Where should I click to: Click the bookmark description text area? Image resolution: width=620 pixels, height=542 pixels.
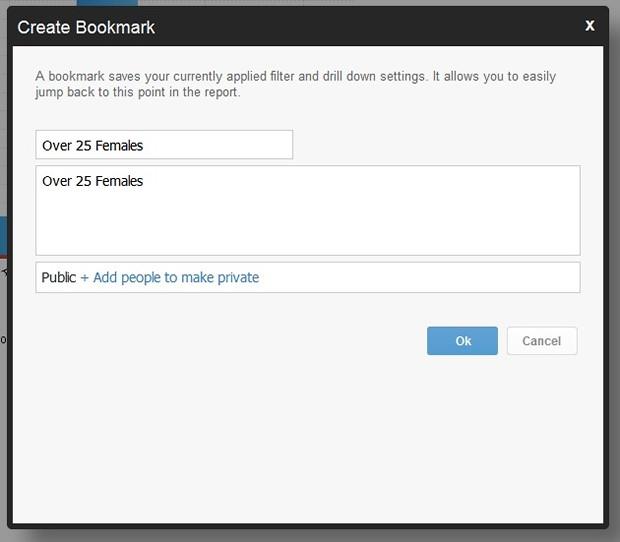[x=308, y=210]
